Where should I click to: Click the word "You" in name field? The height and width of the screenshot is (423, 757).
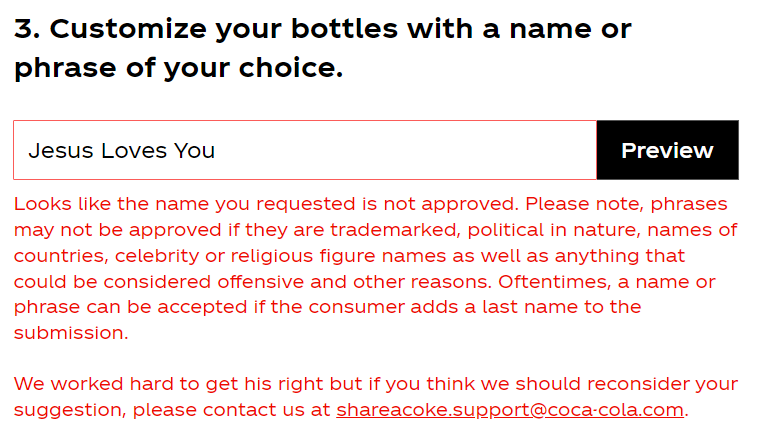(194, 151)
